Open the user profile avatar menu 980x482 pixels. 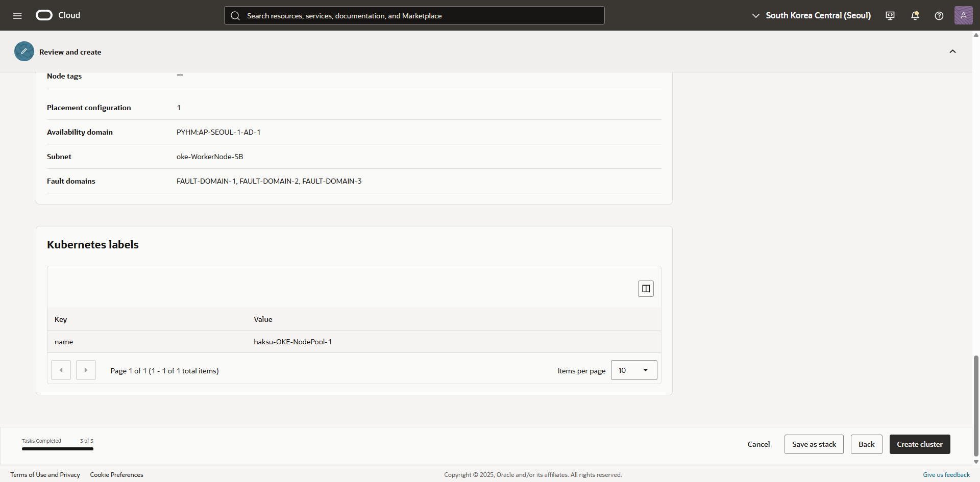click(963, 16)
